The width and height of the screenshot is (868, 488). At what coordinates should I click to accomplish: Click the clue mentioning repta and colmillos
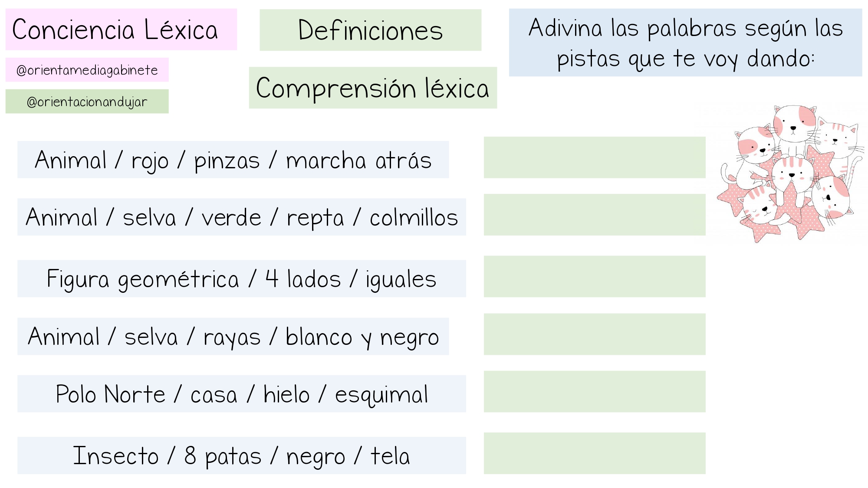(242, 217)
